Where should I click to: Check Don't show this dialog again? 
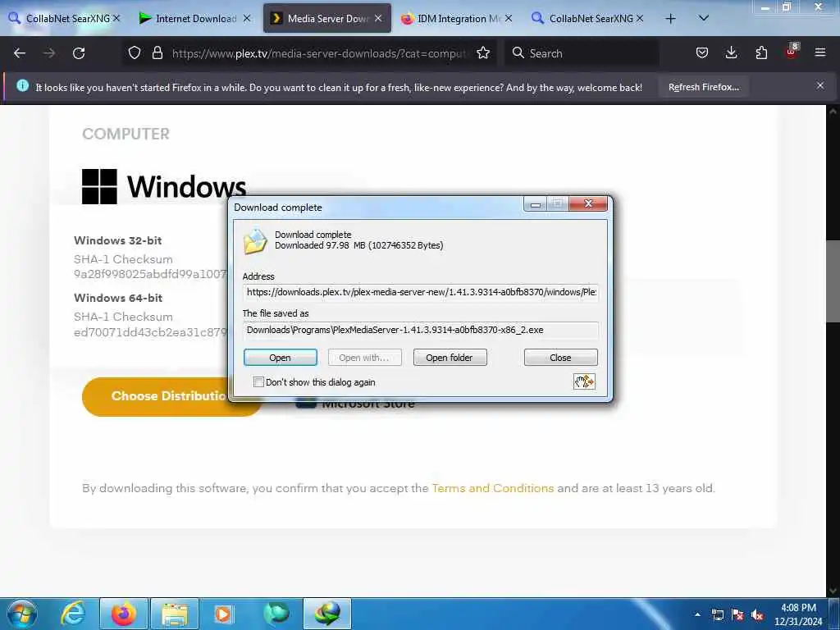(258, 382)
